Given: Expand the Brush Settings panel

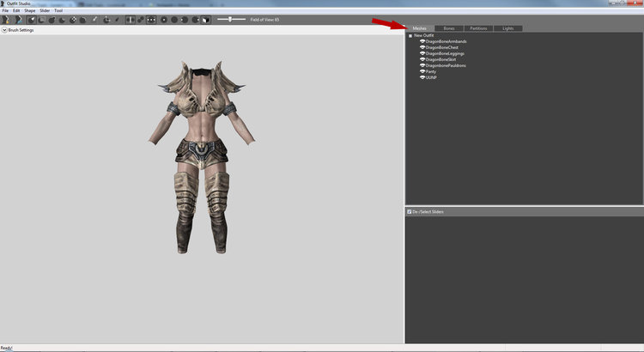Looking at the screenshot, I should click(4, 30).
